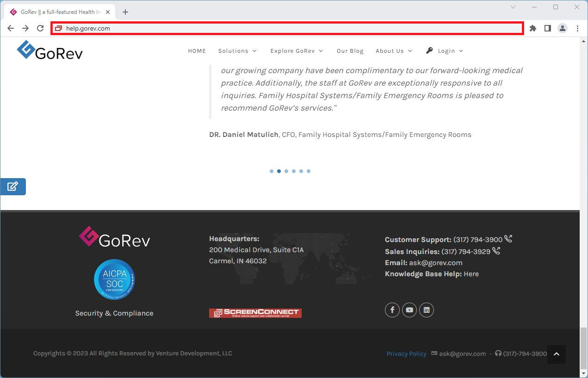Click the 'Headquarters:' heading

pyautogui.click(x=234, y=239)
